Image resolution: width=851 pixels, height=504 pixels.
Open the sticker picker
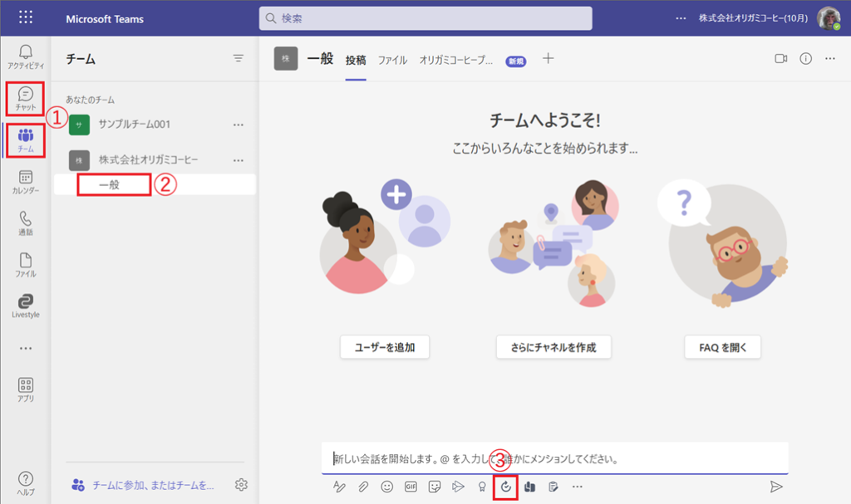click(x=434, y=487)
